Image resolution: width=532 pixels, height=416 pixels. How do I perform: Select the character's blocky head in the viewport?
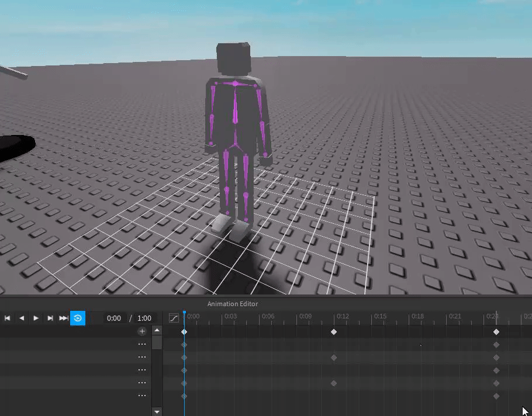click(x=234, y=59)
